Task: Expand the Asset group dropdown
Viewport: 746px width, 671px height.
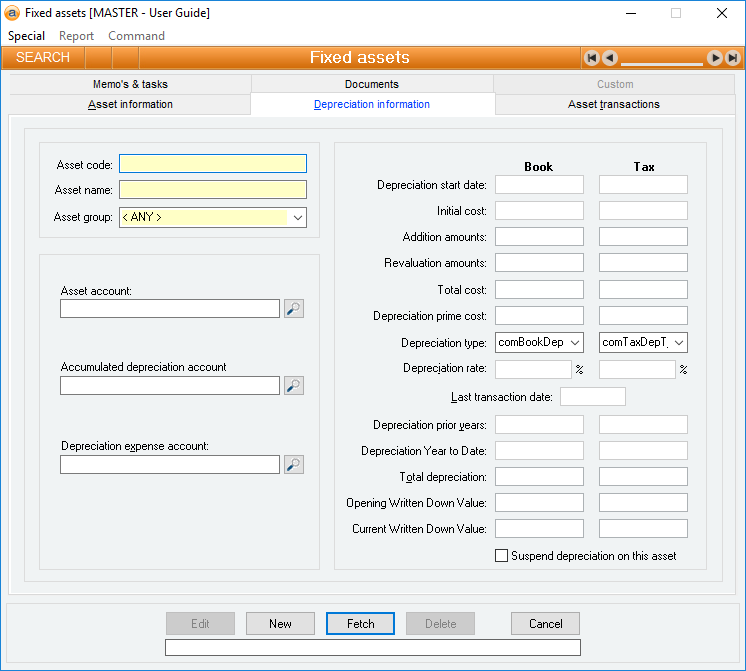Action: pyautogui.click(x=297, y=217)
